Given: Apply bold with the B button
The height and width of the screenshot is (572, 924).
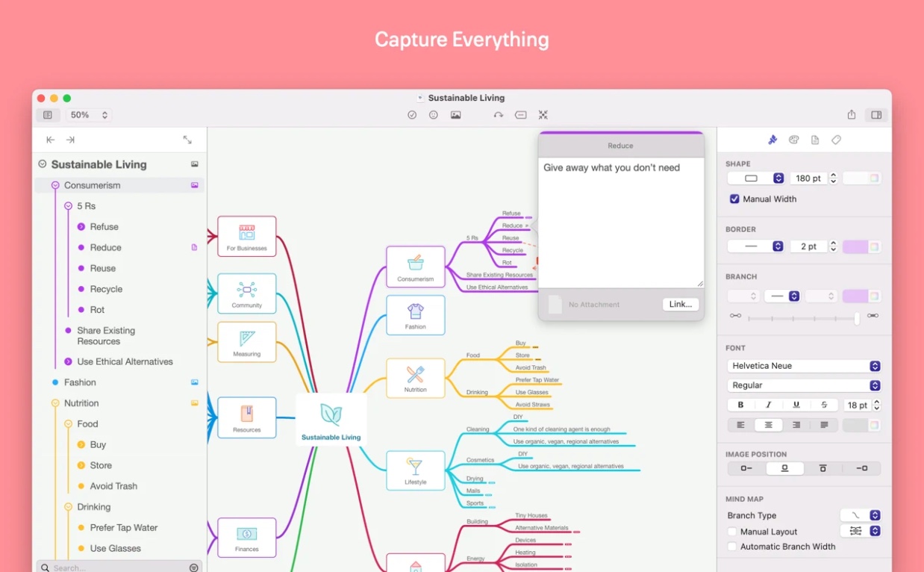Looking at the screenshot, I should tap(740, 405).
